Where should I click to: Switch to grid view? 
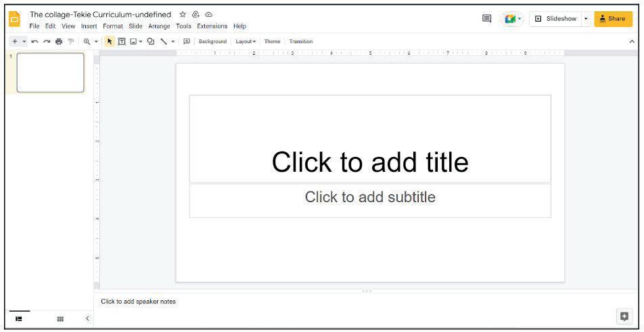(60, 319)
